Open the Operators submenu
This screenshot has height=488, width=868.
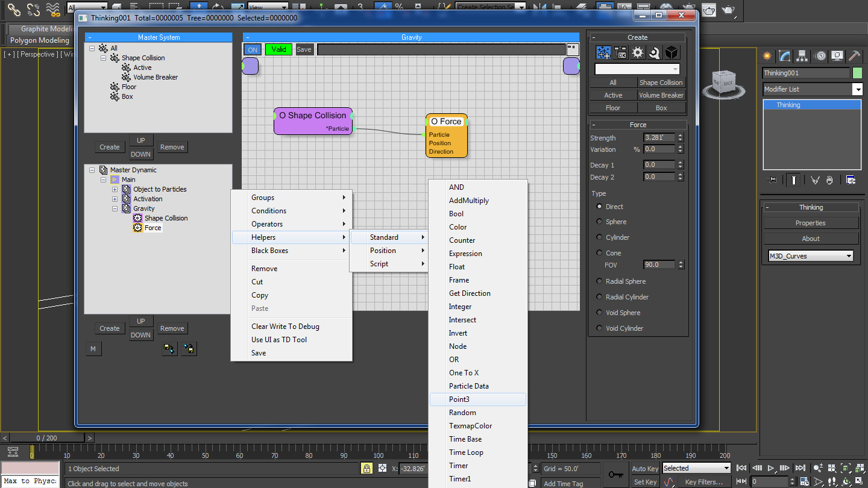291,224
